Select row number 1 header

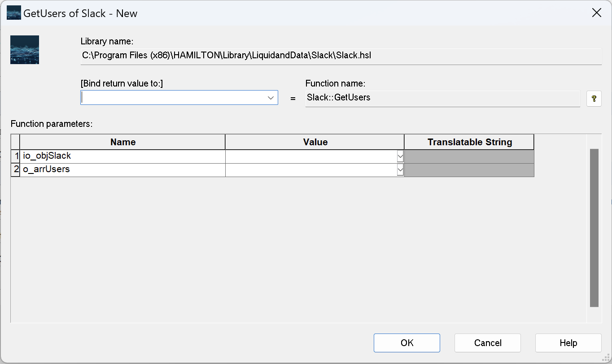(x=16, y=156)
